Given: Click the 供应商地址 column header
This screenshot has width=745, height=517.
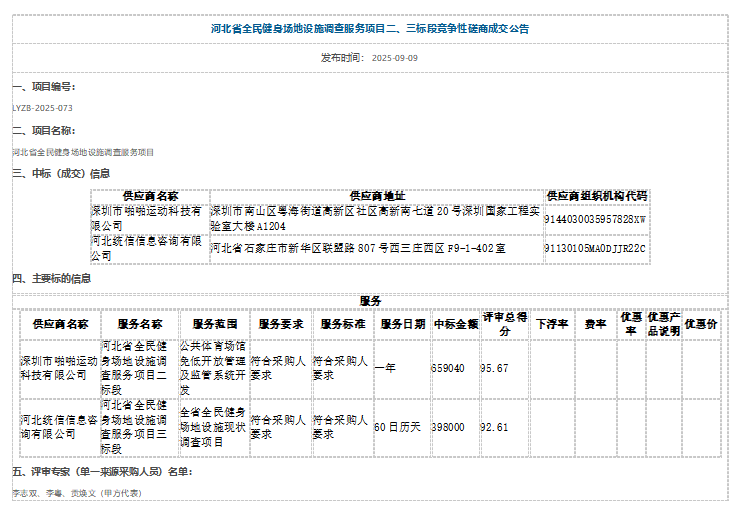Looking at the screenshot, I should (377, 196).
